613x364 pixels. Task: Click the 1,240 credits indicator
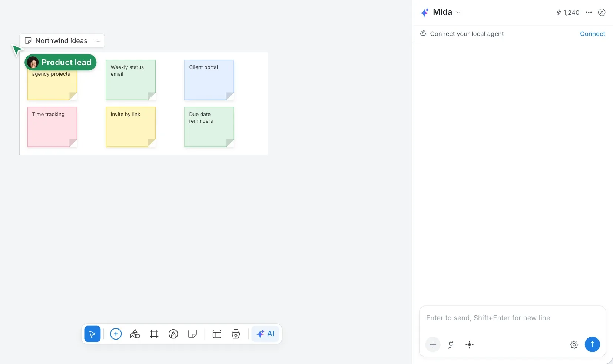pyautogui.click(x=568, y=13)
